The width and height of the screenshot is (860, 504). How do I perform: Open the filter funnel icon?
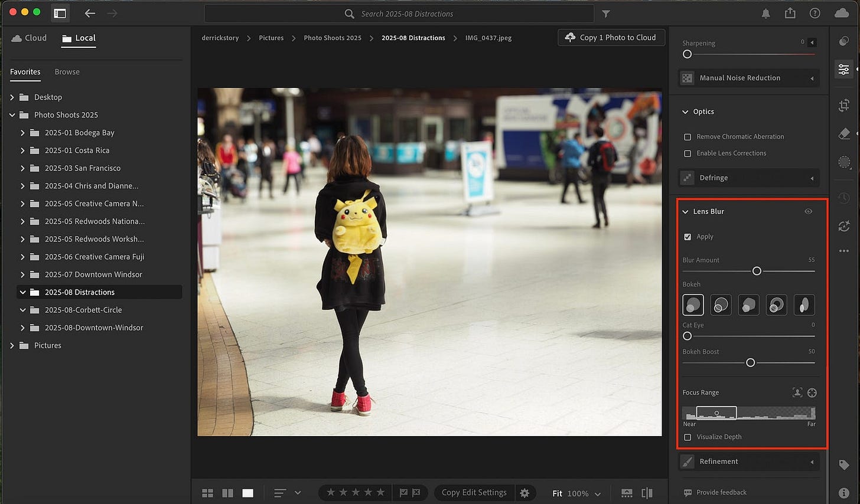[x=606, y=14]
